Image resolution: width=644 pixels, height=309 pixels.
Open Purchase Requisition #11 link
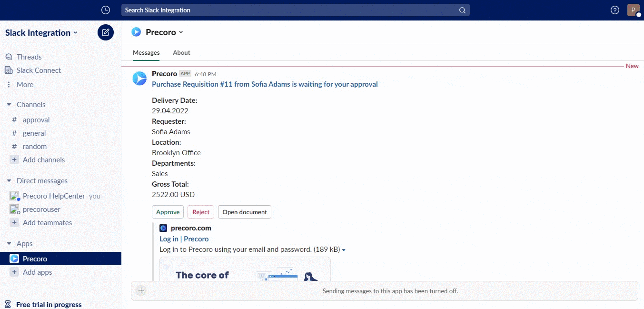click(265, 84)
